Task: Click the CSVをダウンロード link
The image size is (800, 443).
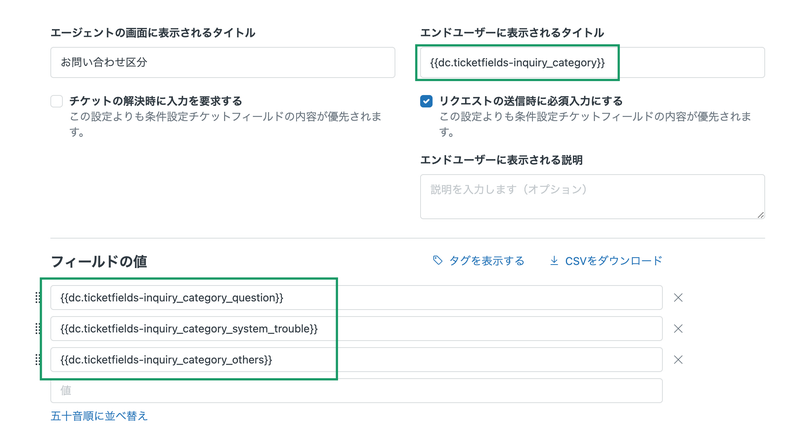Action: click(613, 261)
